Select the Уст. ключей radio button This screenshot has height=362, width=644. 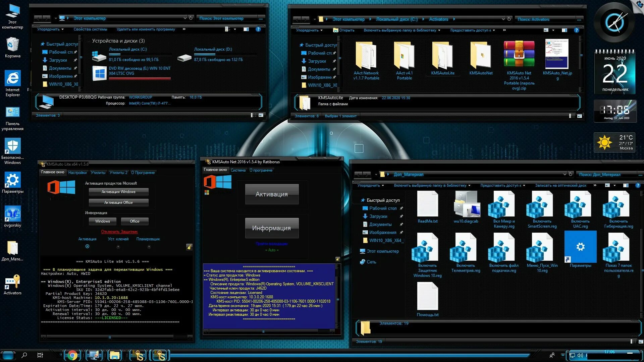(118, 247)
